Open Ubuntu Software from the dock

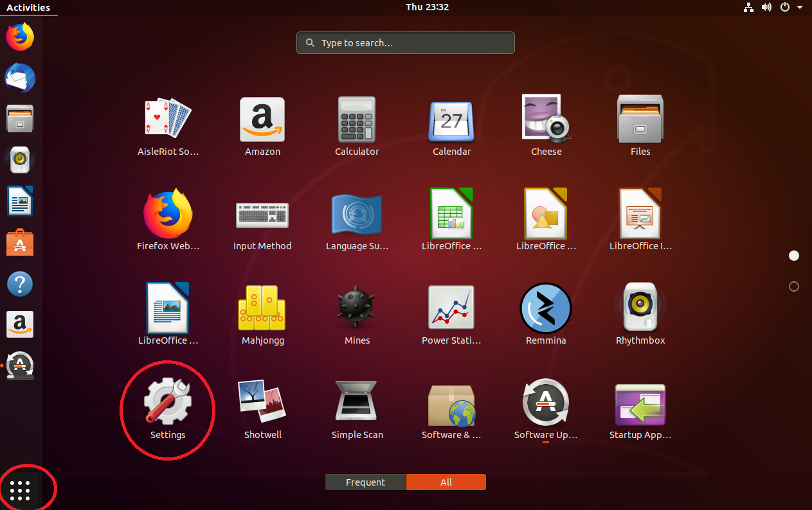point(20,242)
